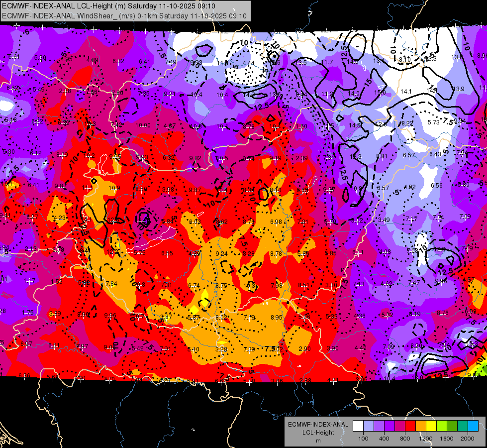Click the wind shear value 12.3

click(356, 157)
